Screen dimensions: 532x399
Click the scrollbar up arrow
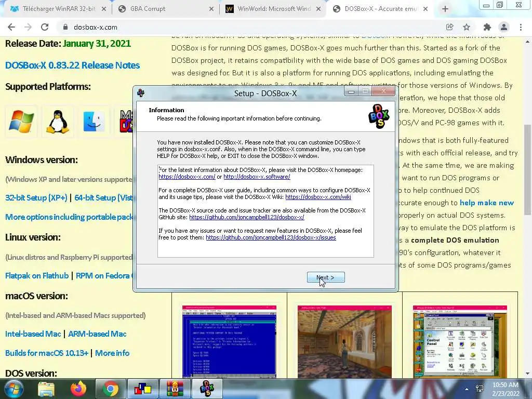[527, 42]
